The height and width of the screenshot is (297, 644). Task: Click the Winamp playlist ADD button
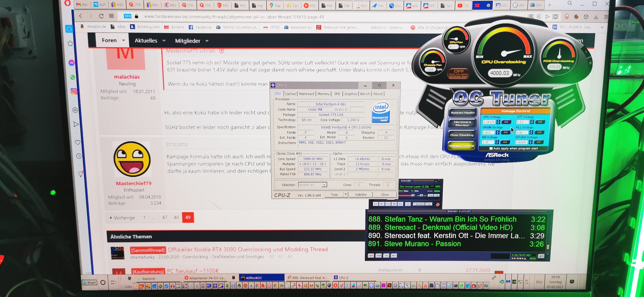point(371,256)
